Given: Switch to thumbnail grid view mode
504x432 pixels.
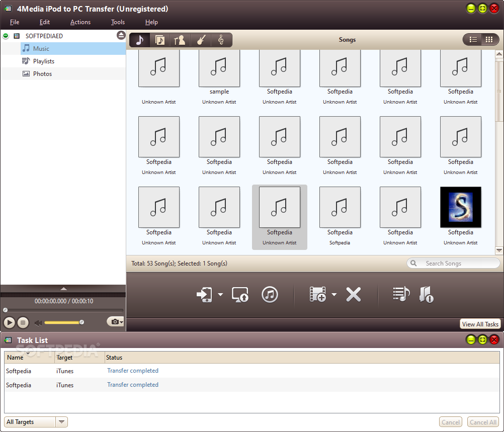Looking at the screenshot, I should tap(489, 40).
